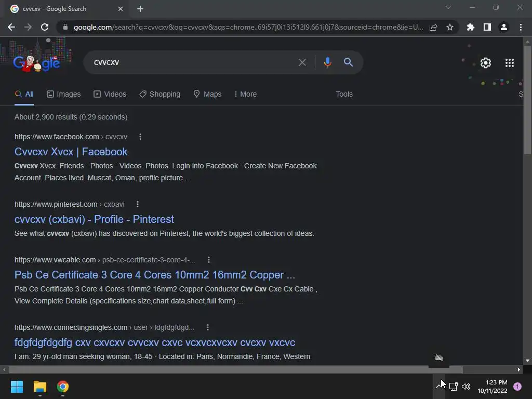Click the Google doodle logo
This screenshot has width=532, height=399.
pos(36,63)
